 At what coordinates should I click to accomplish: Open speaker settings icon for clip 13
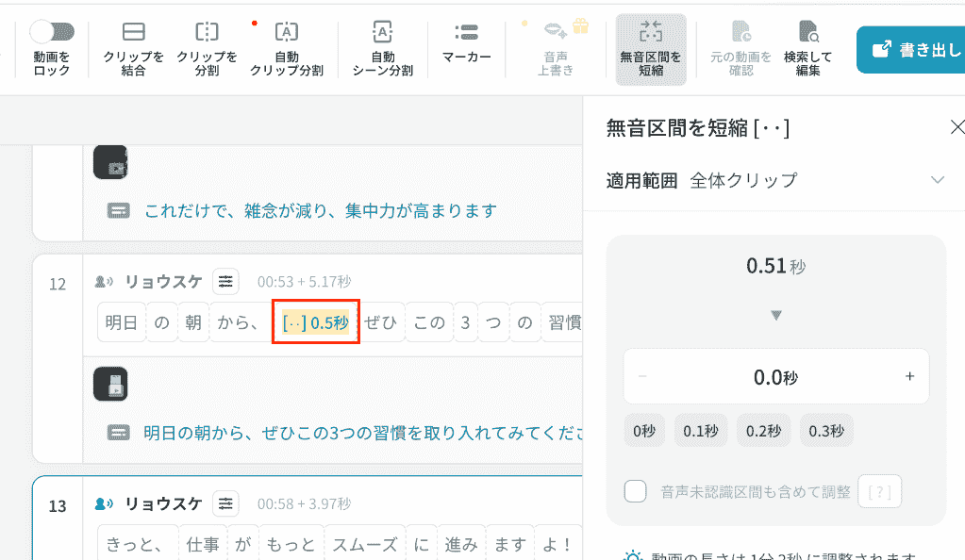click(225, 504)
